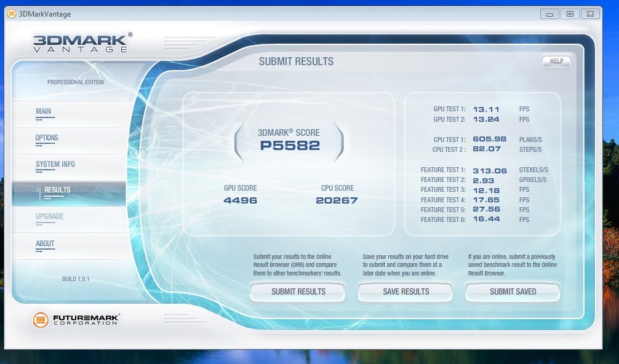
Task: Click the BUILD 1.0.1 version text
Action: coord(76,279)
